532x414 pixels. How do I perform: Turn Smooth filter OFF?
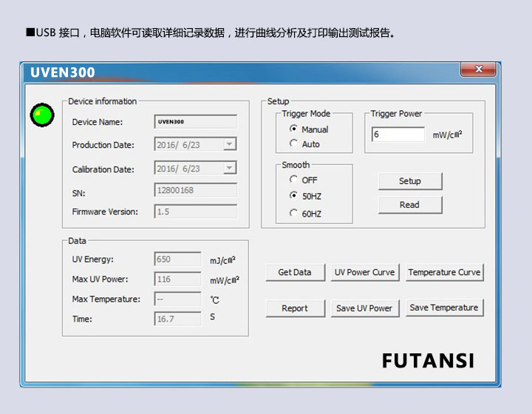coord(294,180)
